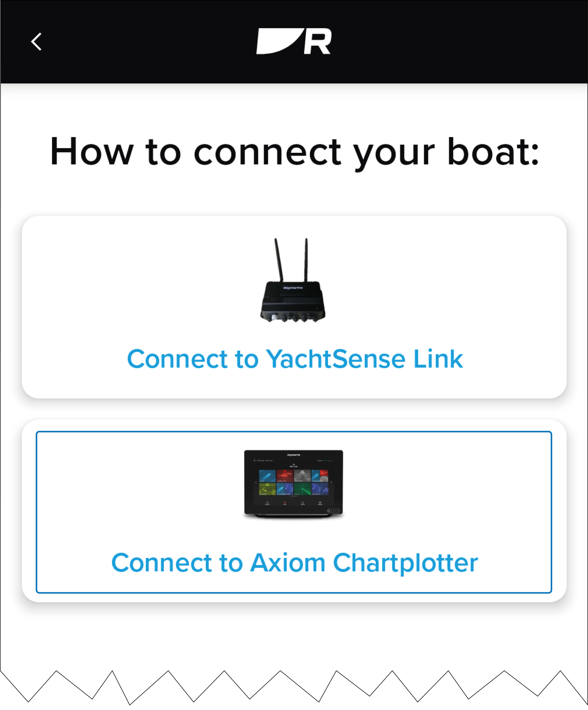Click the connector ports on the router image
The image size is (588, 710).
pyautogui.click(x=293, y=317)
